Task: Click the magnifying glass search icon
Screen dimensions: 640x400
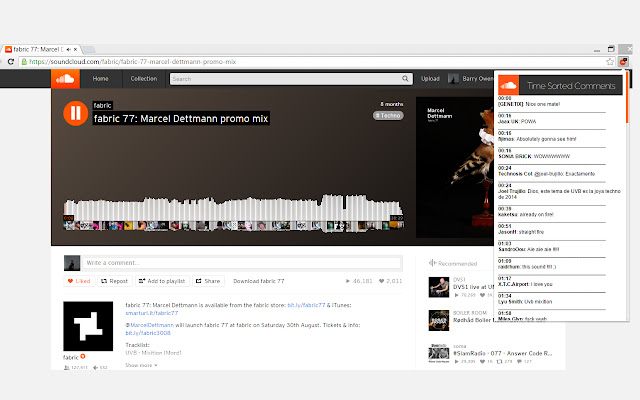Action: [405, 79]
